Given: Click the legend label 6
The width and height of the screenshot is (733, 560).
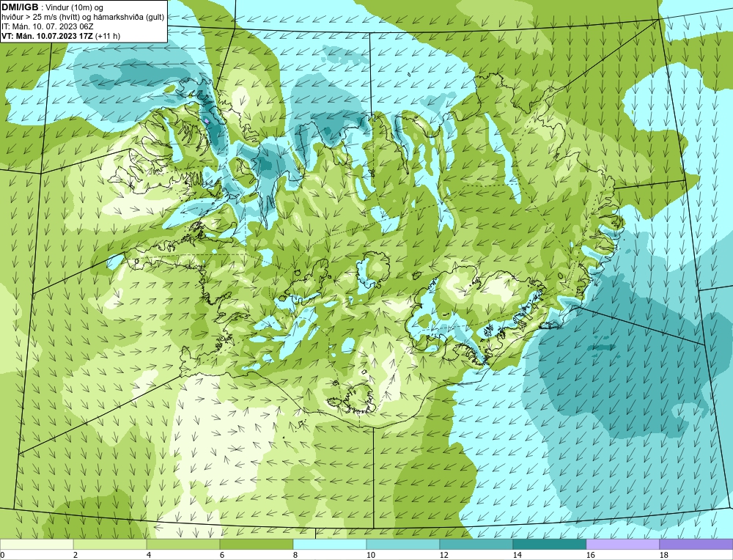Looking at the screenshot, I should [x=223, y=555].
